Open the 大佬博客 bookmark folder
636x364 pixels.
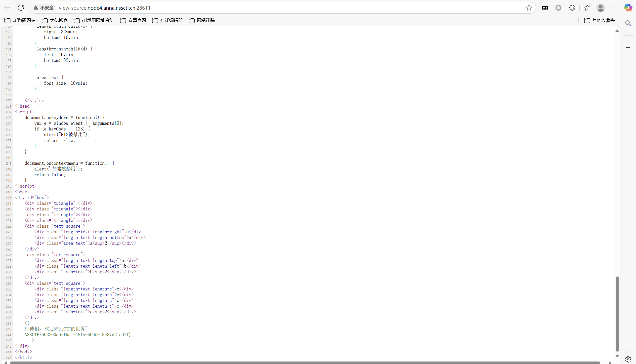(x=55, y=20)
